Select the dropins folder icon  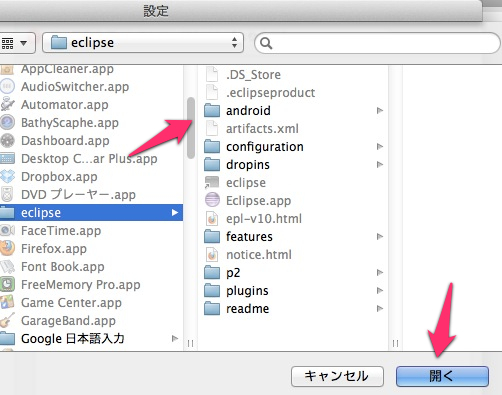212,165
